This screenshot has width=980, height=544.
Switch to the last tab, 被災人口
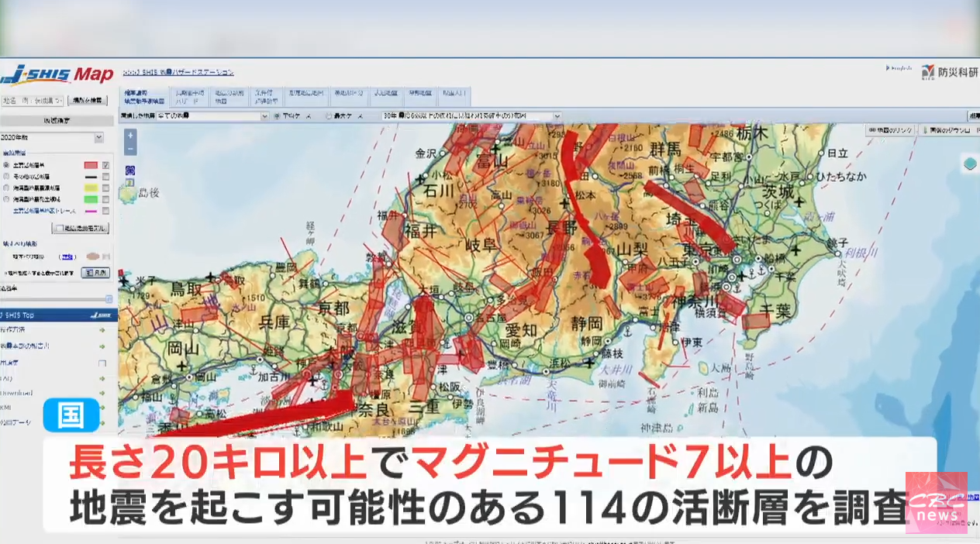click(x=454, y=96)
